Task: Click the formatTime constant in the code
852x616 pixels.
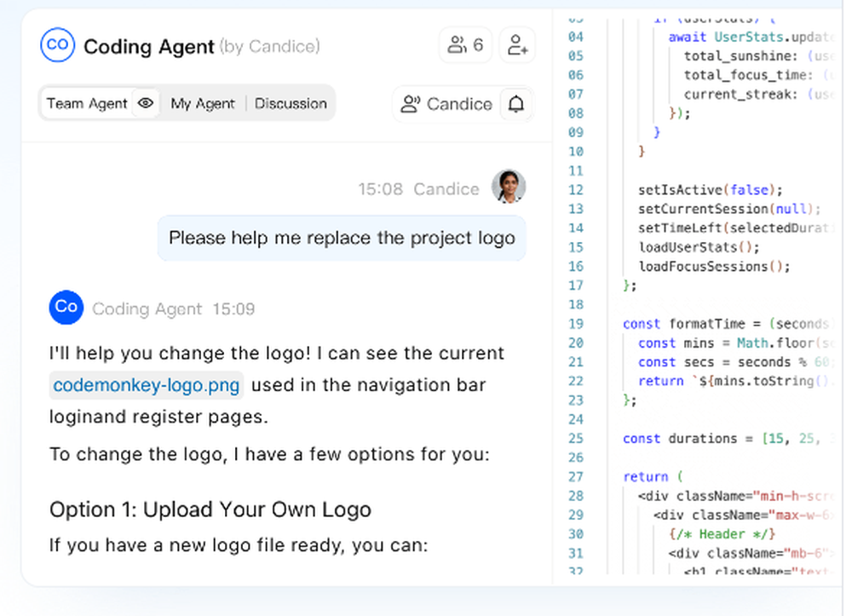Action: (x=706, y=324)
